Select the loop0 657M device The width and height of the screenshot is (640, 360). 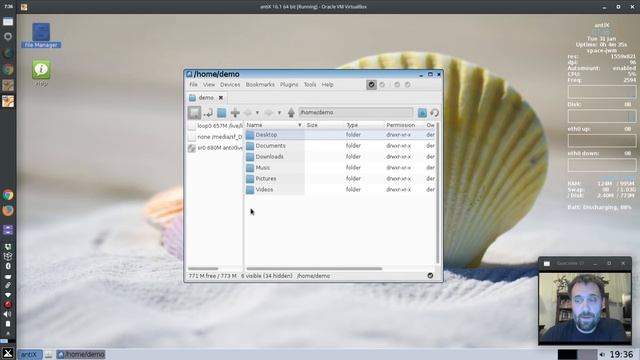pyautogui.click(x=215, y=126)
